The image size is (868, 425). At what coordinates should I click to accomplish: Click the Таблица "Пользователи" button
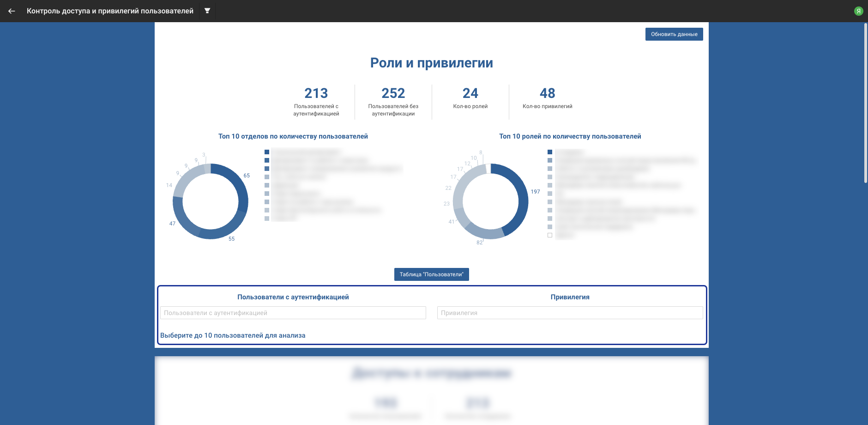point(431,274)
